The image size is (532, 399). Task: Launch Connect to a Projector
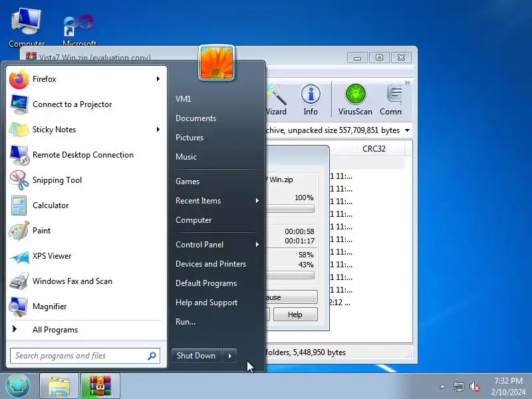[x=86, y=104]
